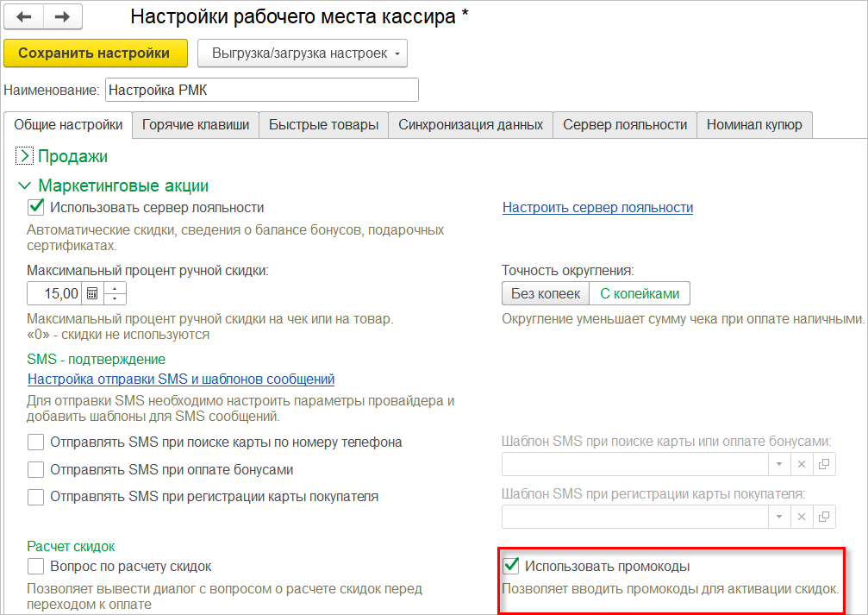Open calculator in manual discount percent field

point(92,293)
